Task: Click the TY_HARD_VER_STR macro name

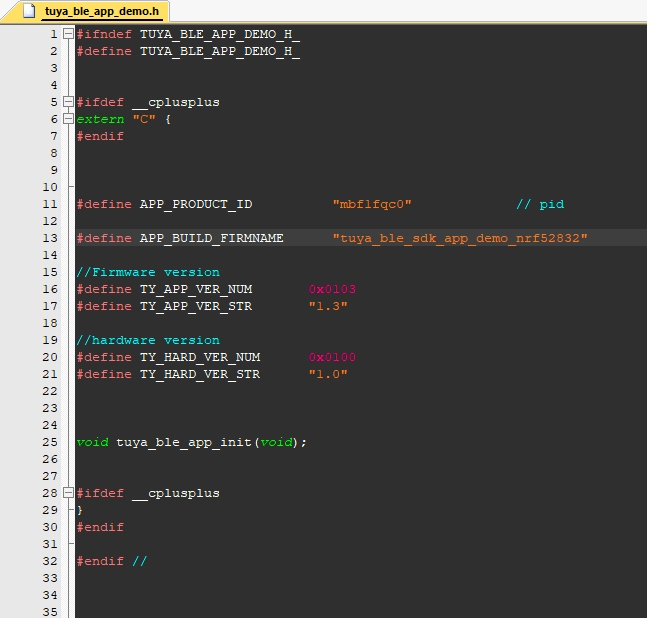Action: click(200, 374)
